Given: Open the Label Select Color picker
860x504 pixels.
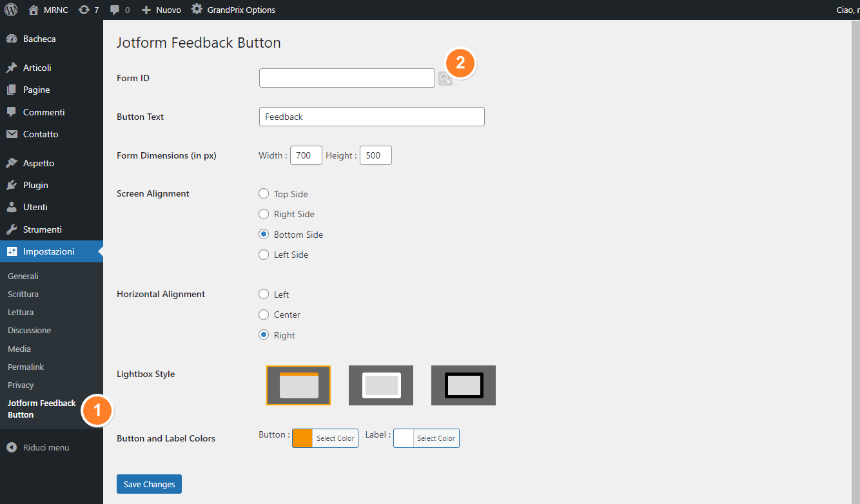Looking at the screenshot, I should (436, 438).
